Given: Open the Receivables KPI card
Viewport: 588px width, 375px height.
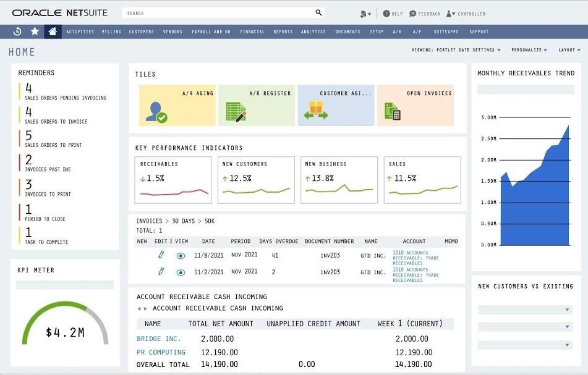Looking at the screenshot, I should click(173, 180).
